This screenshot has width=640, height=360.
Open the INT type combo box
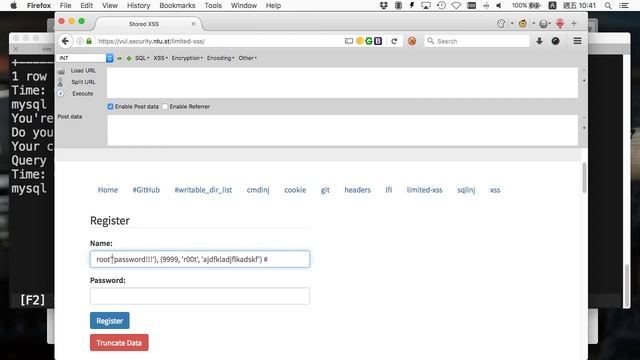coord(85,58)
